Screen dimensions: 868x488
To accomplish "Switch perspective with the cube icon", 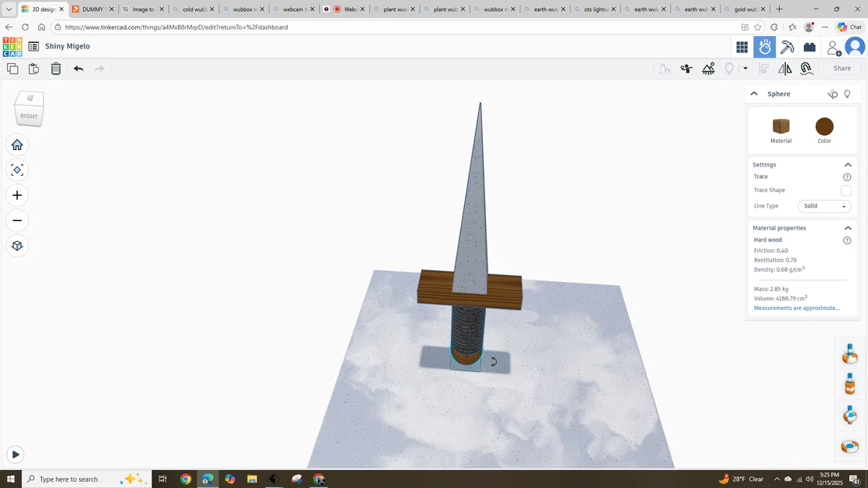I will tap(17, 246).
